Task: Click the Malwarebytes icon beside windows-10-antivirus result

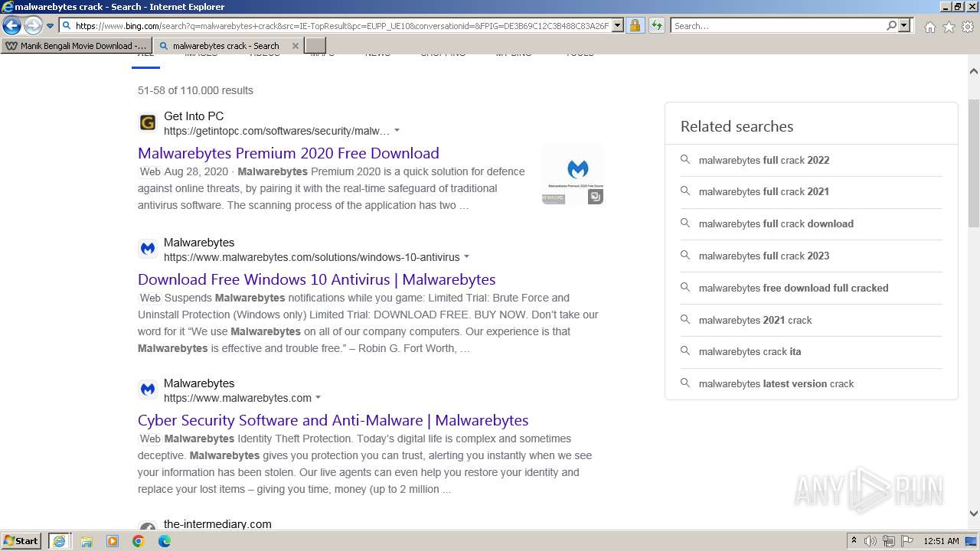Action: 148,249
